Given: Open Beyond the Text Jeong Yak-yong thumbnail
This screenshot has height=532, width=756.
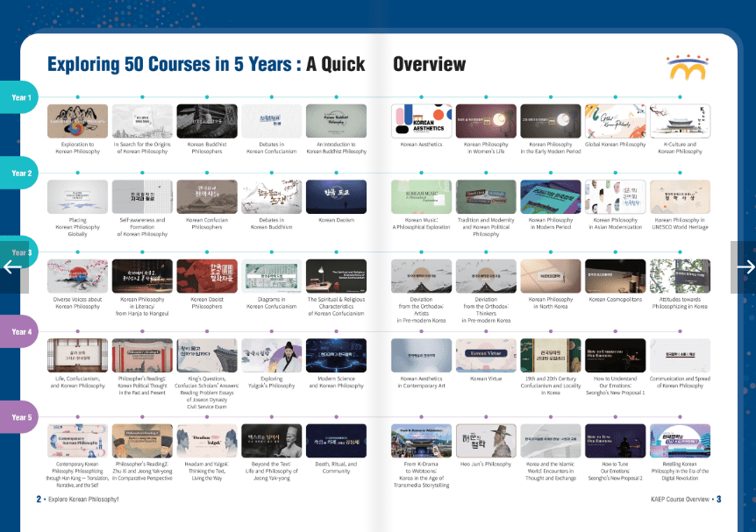Looking at the screenshot, I should 272,441.
